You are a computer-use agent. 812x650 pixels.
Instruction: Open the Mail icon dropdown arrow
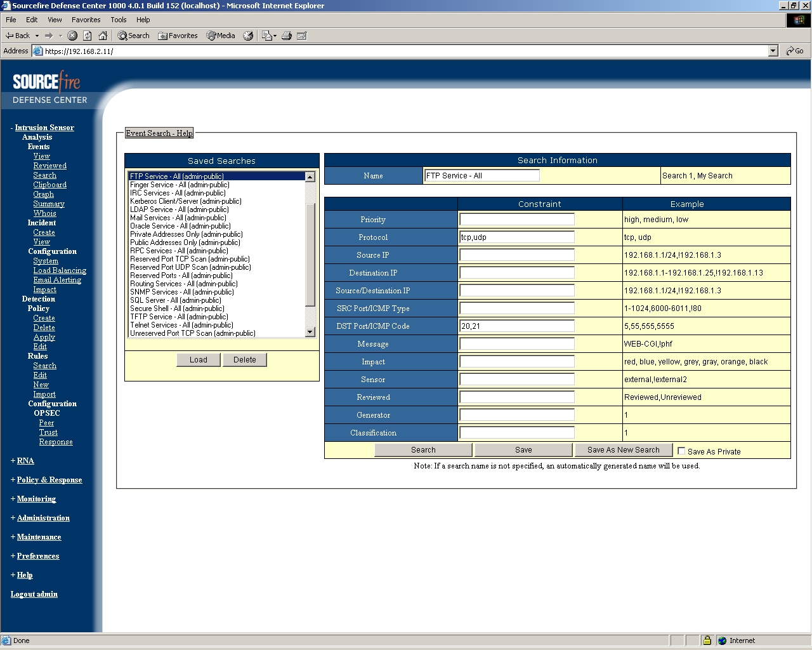(275, 36)
